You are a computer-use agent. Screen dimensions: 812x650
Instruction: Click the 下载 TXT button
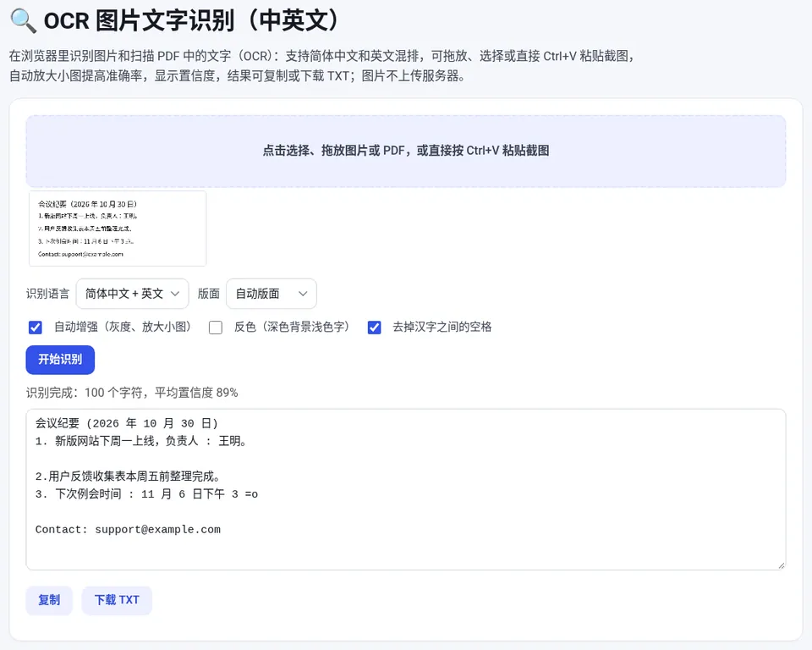[117, 600]
